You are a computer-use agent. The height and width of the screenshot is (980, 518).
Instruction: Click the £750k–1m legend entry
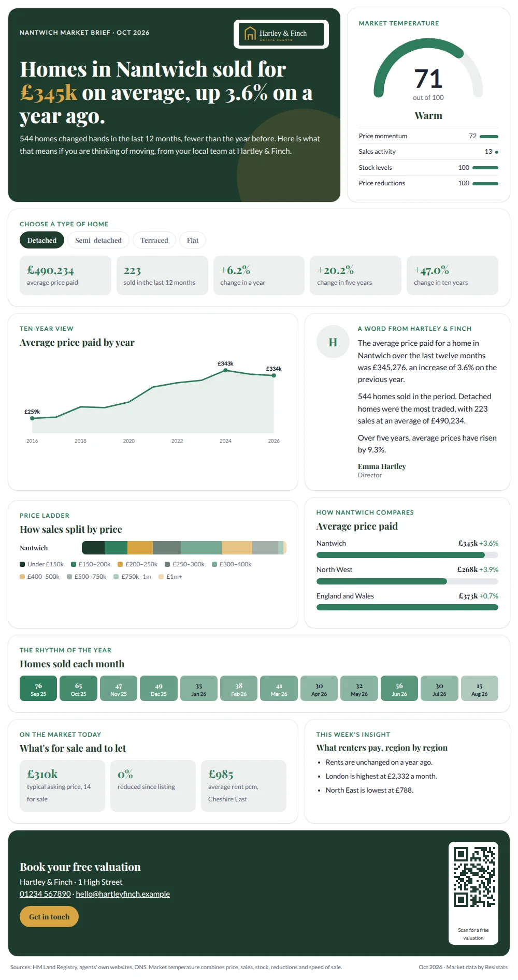pos(133,577)
